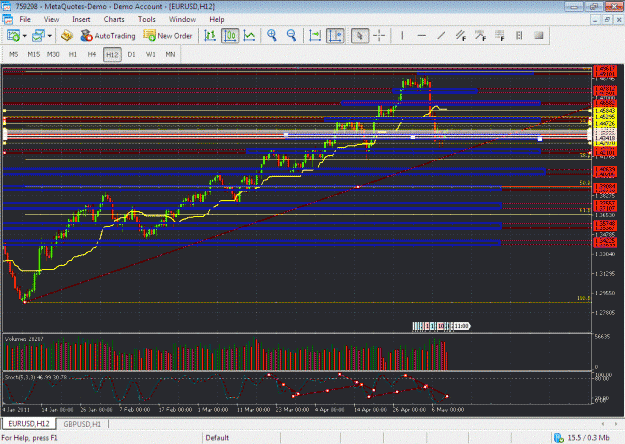Select the M30 timeframe
625x444 pixels.
pyautogui.click(x=53, y=54)
